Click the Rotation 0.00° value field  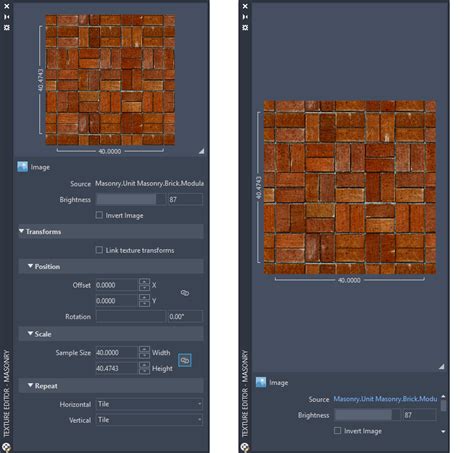click(x=185, y=316)
